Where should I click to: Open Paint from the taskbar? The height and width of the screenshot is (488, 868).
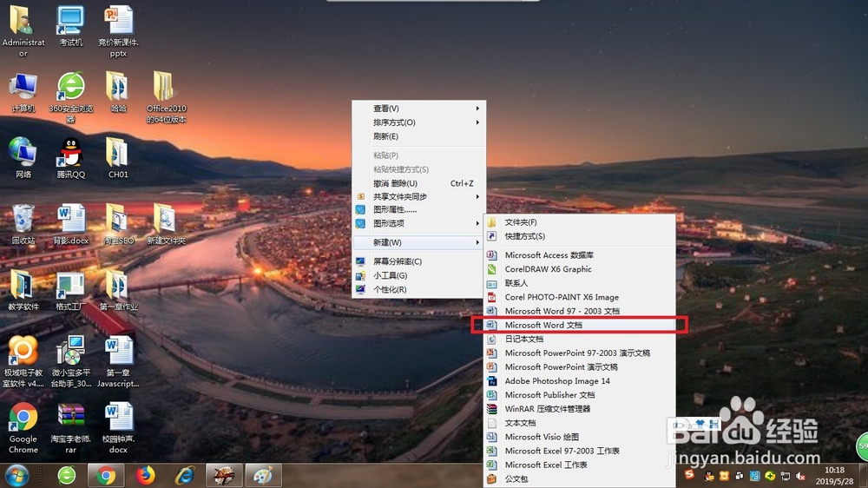tap(264, 475)
